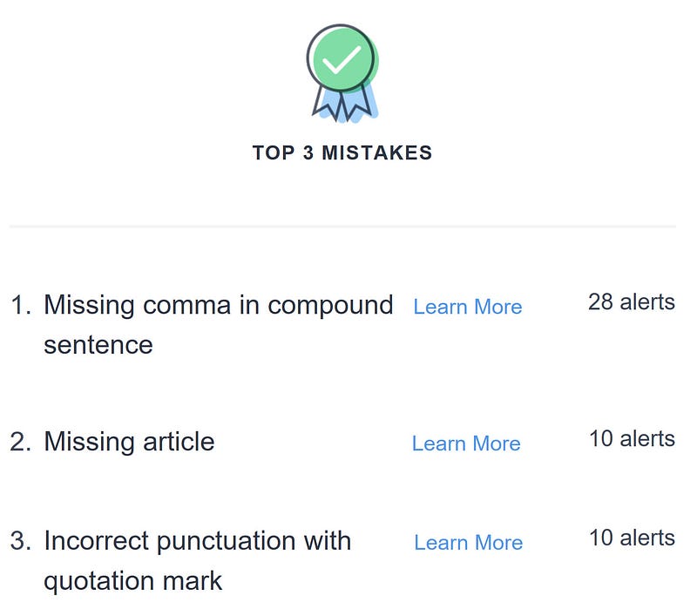
Task: Click the green award ribbon badge
Action: click(x=342, y=58)
